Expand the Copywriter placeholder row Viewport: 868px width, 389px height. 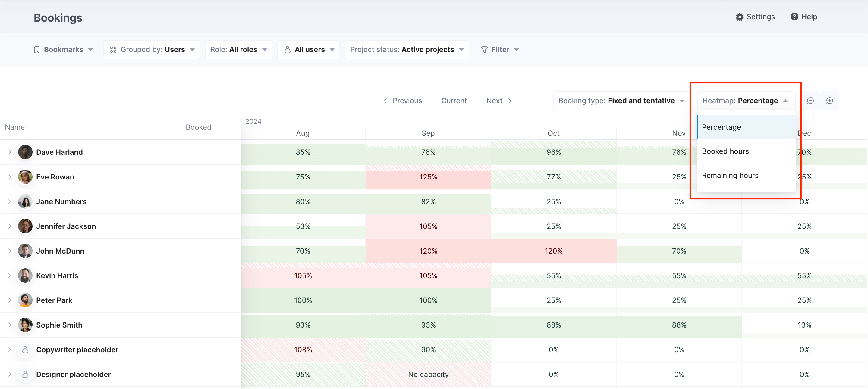click(x=10, y=350)
